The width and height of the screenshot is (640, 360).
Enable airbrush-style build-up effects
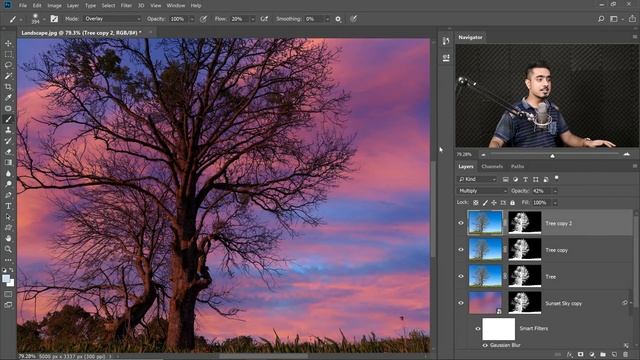264,19
